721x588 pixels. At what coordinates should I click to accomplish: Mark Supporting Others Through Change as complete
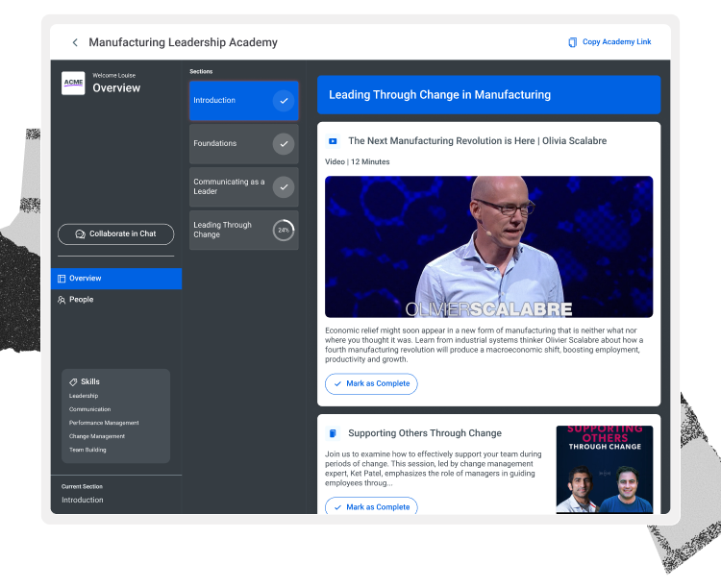(371, 506)
